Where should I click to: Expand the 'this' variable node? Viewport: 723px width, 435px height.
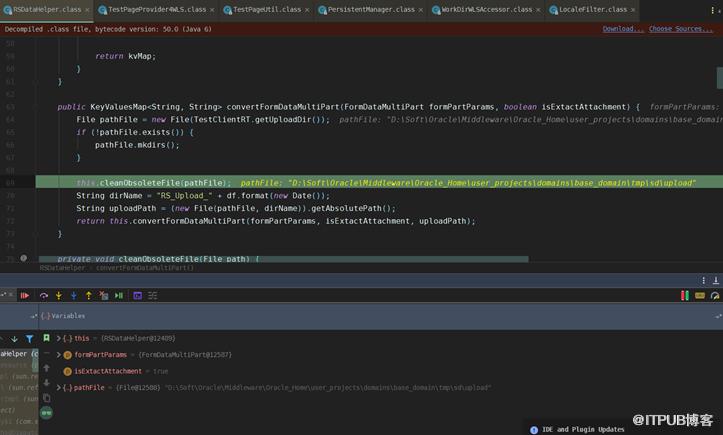[x=59, y=339]
